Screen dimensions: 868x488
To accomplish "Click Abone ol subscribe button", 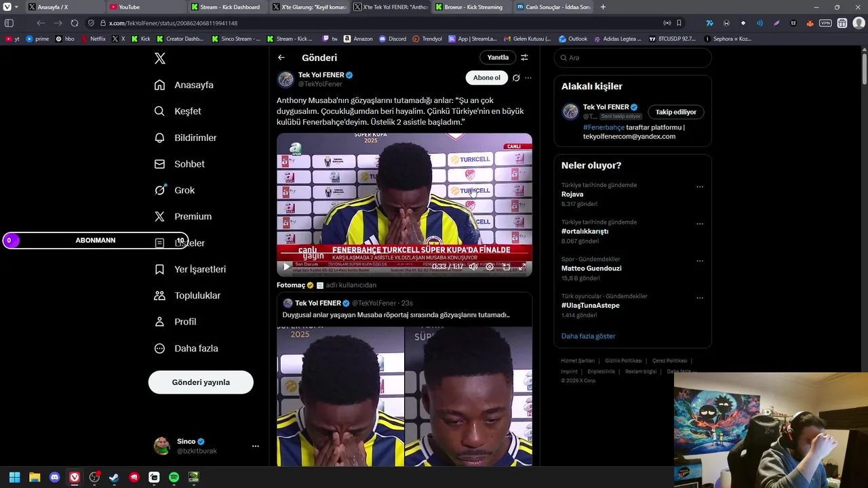I will (x=486, y=78).
